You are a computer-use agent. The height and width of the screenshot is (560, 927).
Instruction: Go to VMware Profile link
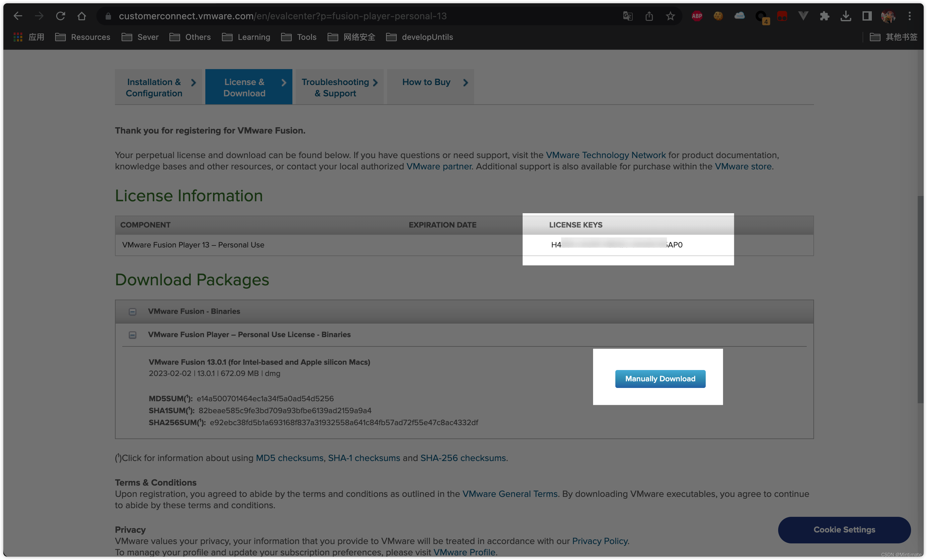(464, 552)
